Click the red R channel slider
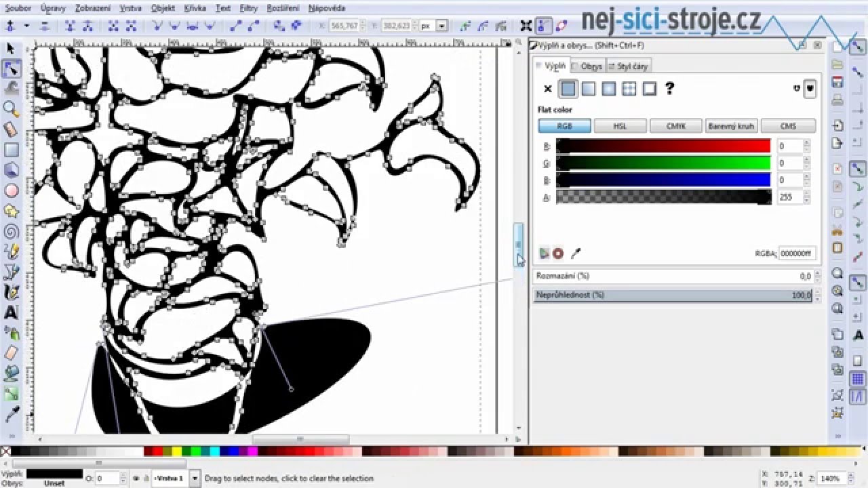Screen dimensions: 868x488 [x=663, y=146]
